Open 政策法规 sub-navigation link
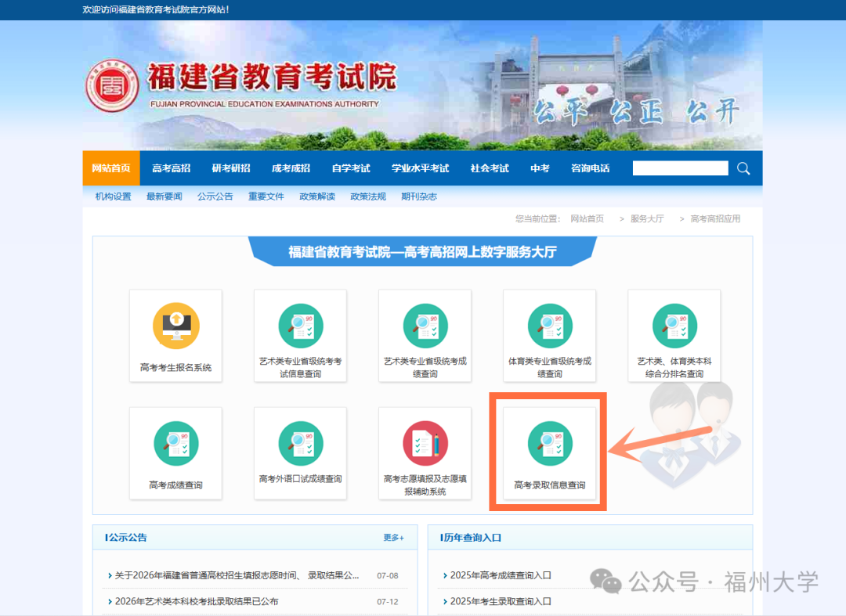This screenshot has height=616, width=846. [x=368, y=196]
